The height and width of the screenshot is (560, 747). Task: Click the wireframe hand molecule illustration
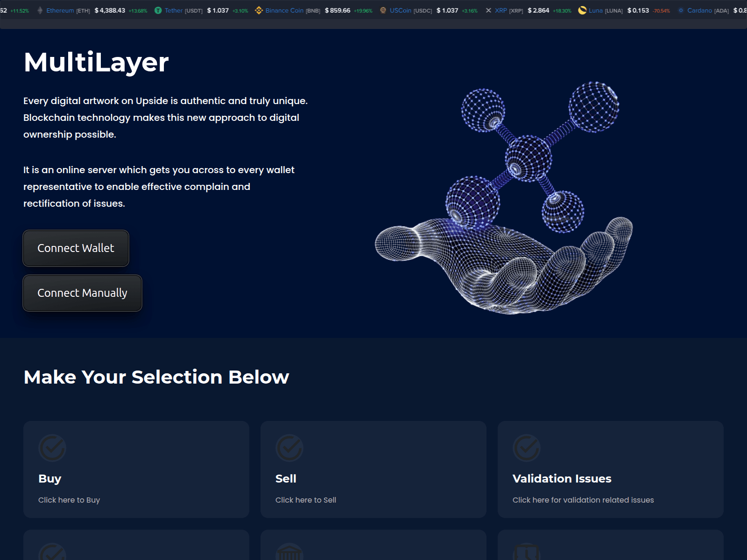(504, 198)
